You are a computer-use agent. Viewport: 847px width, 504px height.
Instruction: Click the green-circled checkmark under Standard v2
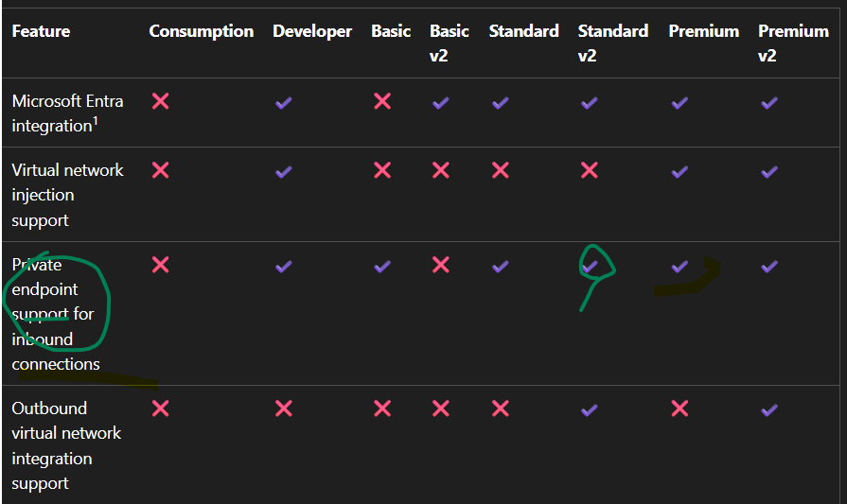tap(590, 266)
